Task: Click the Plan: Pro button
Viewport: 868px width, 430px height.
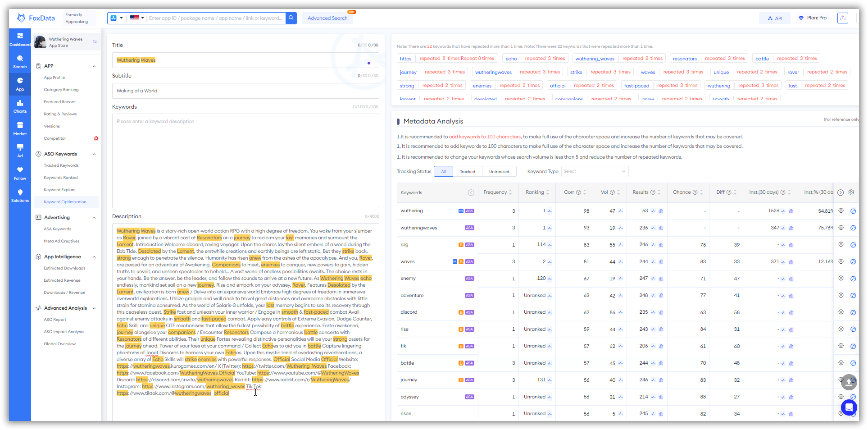Action: (x=813, y=18)
